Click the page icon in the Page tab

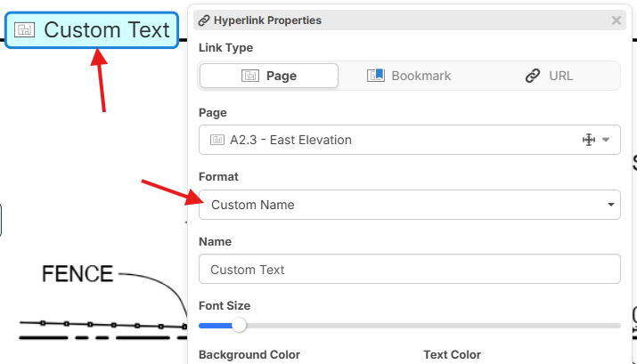click(x=250, y=76)
